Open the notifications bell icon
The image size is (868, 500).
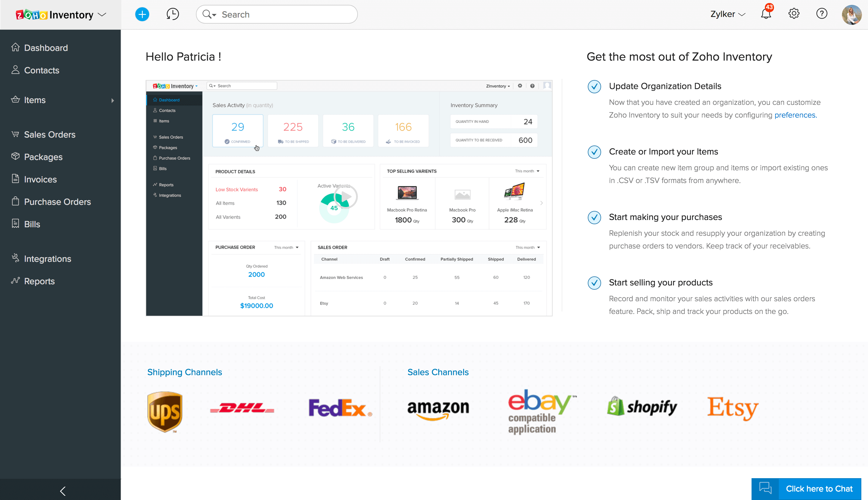[x=766, y=14]
